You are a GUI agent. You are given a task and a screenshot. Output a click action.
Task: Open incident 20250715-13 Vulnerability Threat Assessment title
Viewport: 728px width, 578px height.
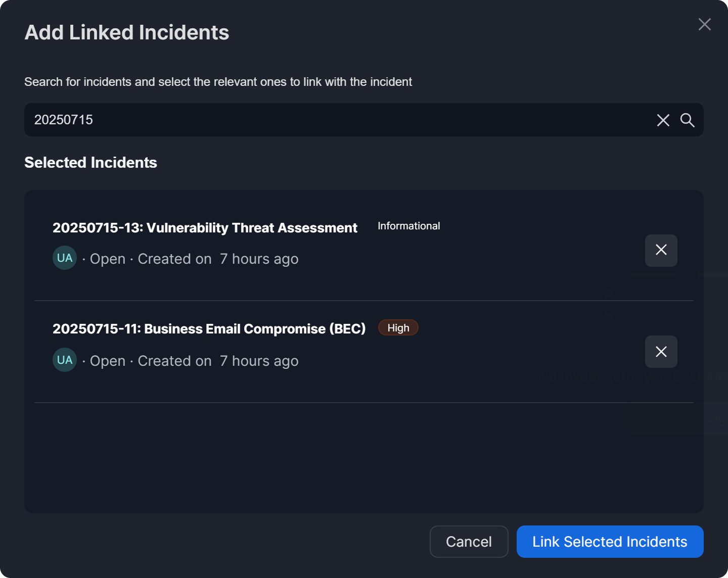[205, 228]
